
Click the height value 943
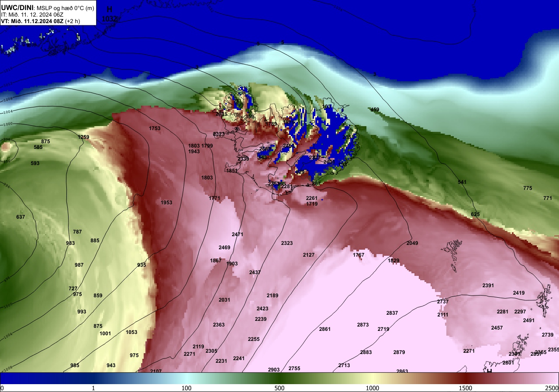[111, 365]
